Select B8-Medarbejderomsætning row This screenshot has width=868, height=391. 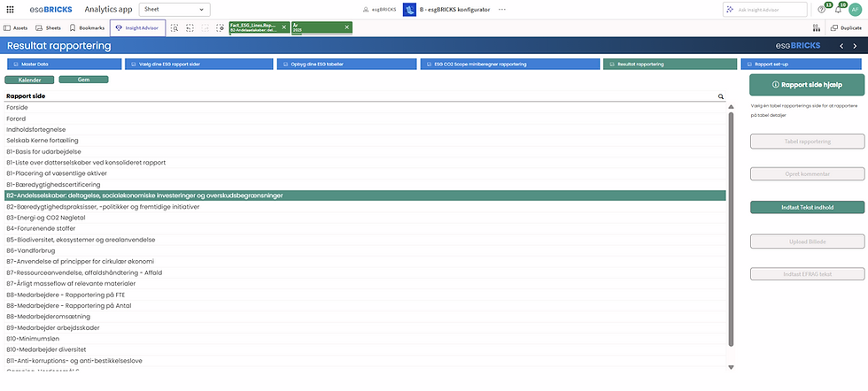365,317
